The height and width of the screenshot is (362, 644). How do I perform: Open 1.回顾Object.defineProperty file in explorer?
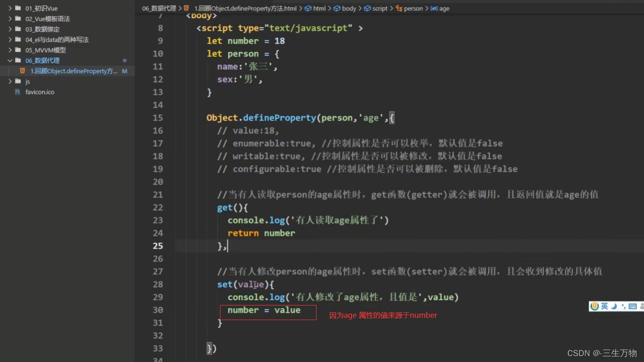(74, 71)
